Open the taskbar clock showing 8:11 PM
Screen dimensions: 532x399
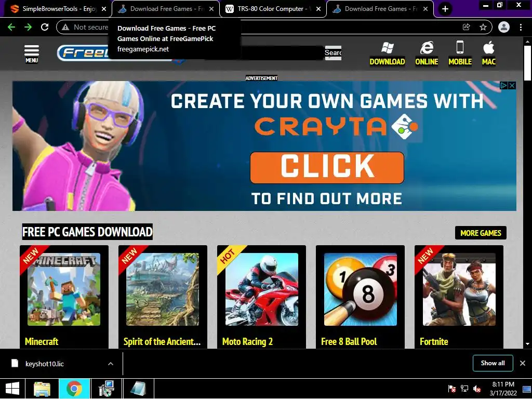click(503, 389)
